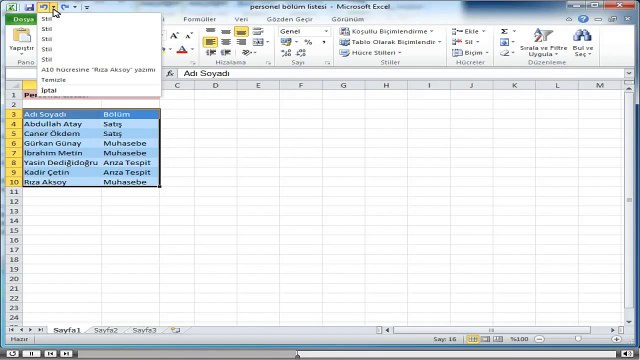Toggle the highlighted Align Left button
This screenshot has height=360, width=640.
(211, 42)
